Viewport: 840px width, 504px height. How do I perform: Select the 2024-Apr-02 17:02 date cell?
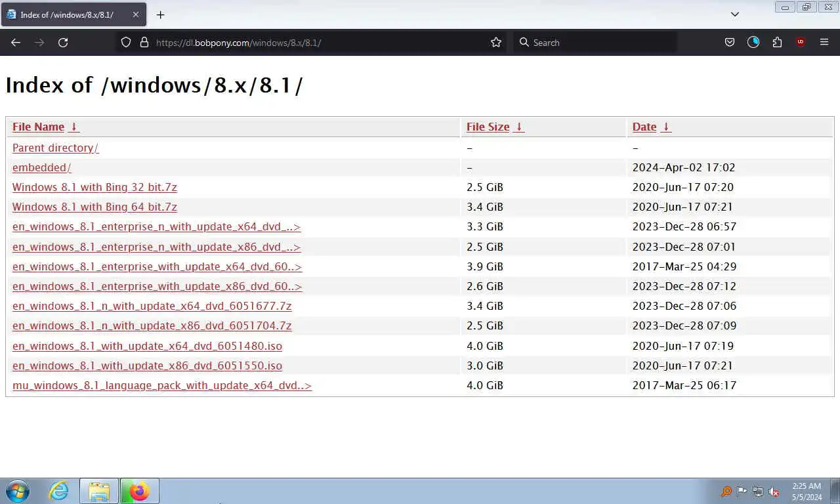point(684,167)
